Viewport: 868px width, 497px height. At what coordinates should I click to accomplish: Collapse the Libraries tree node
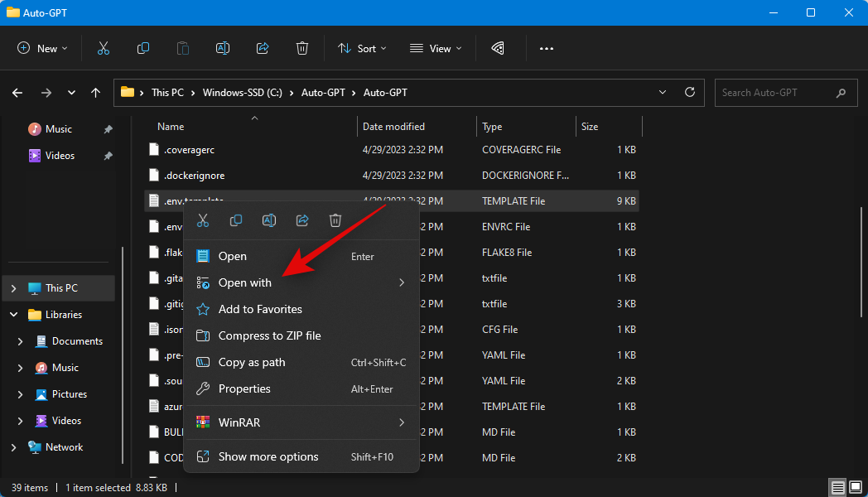pyautogui.click(x=14, y=315)
